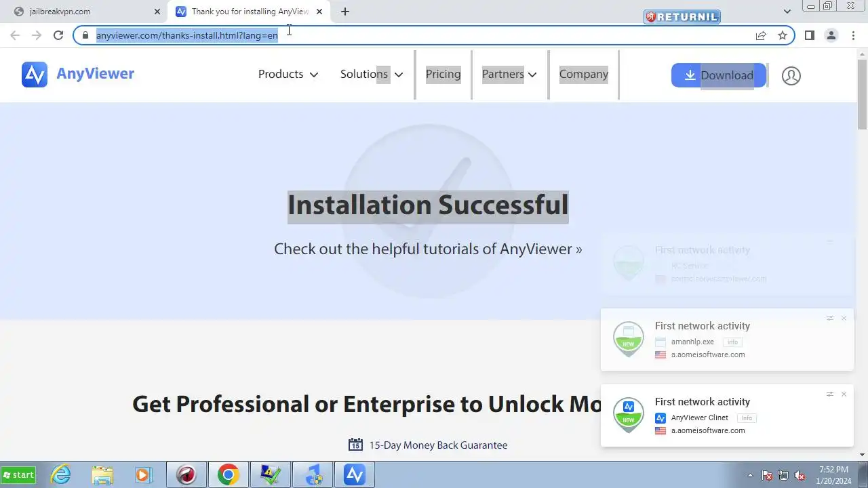The height and width of the screenshot is (488, 868).
Task: Open the user account profile icon
Action: pos(791,75)
